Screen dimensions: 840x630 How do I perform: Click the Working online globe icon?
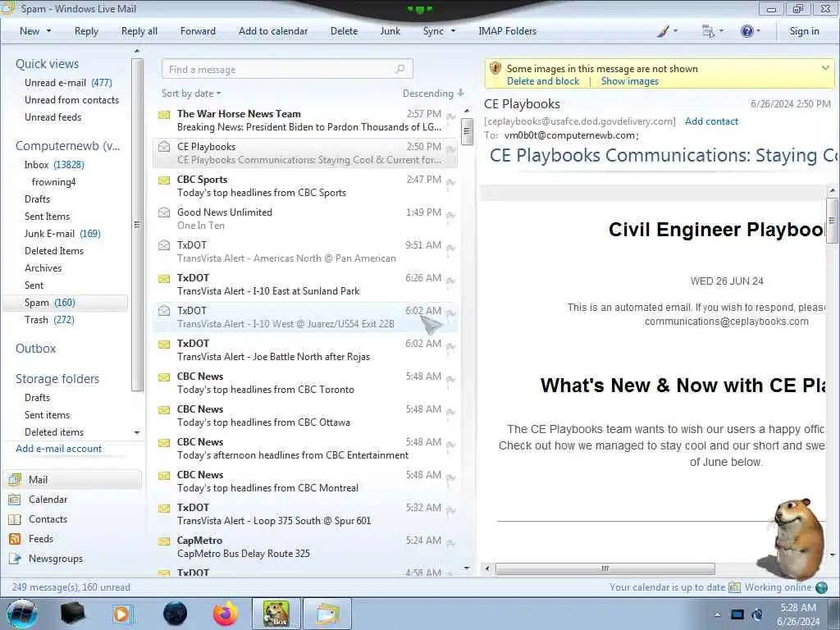click(821, 587)
